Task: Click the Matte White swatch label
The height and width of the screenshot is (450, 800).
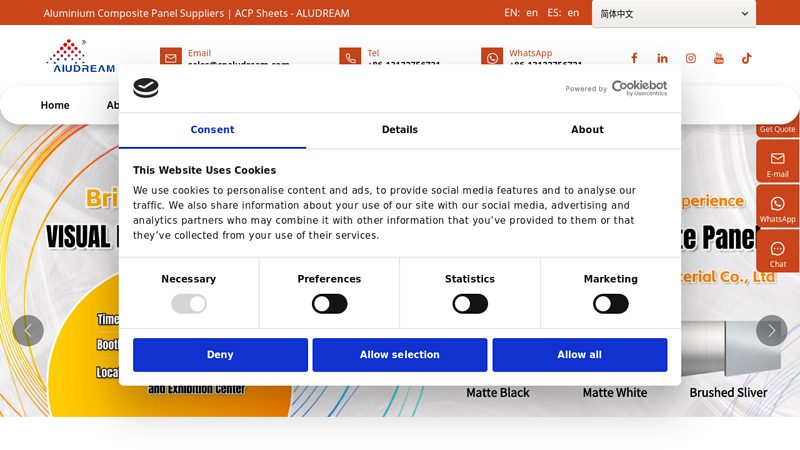Action: click(615, 393)
